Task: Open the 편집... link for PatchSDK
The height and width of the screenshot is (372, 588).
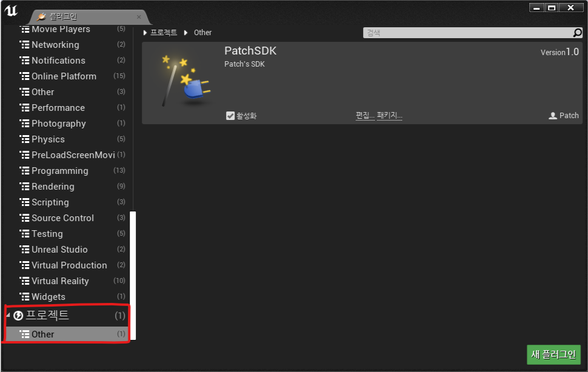Action: pos(365,115)
